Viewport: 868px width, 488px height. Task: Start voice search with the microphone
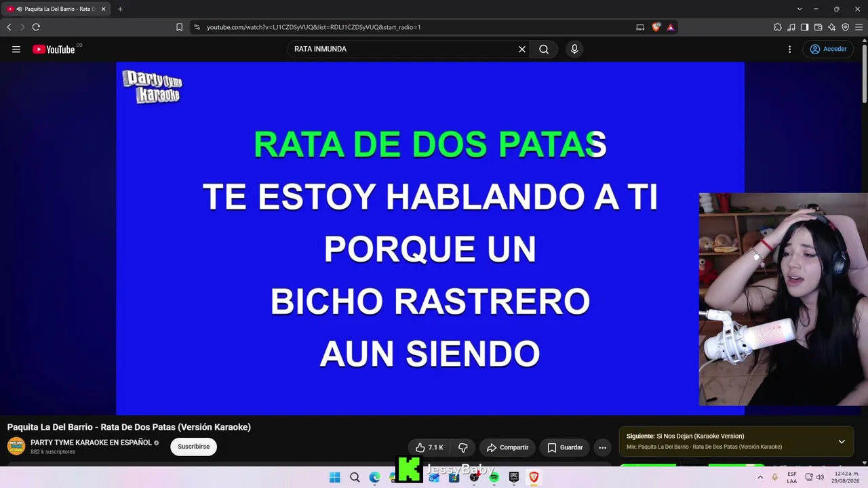[x=574, y=49]
